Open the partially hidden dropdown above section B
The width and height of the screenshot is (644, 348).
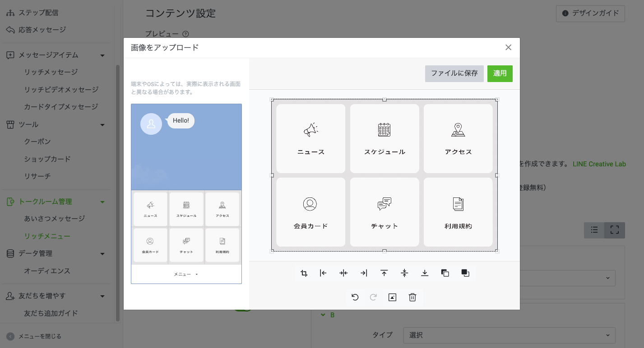click(568, 278)
